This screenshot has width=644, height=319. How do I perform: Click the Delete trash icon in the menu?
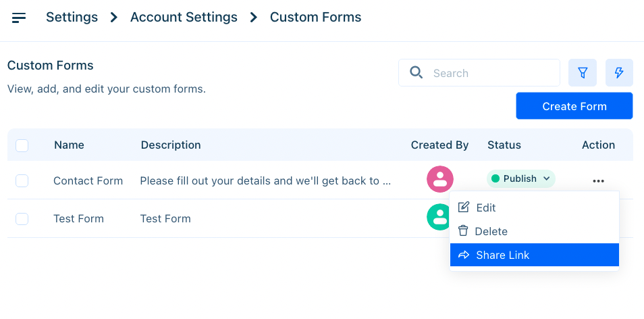coord(463,231)
